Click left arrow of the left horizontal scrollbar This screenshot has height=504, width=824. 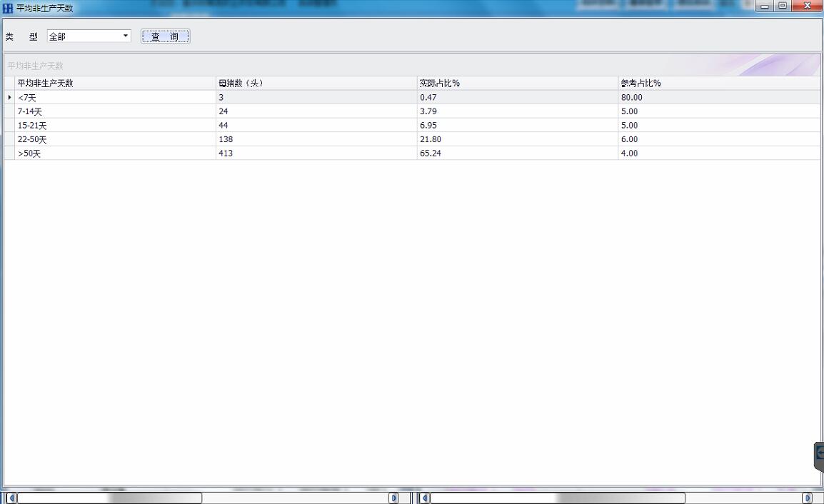pyautogui.click(x=12, y=498)
